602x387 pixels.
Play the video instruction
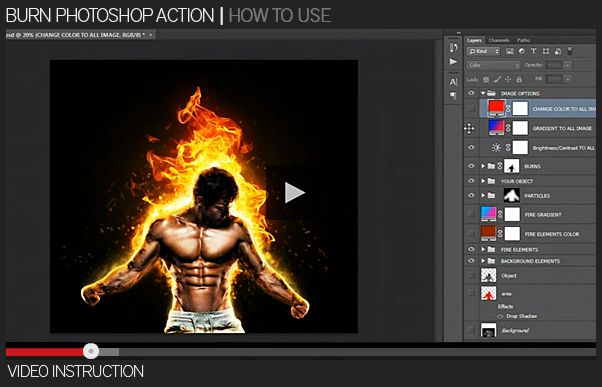coord(294,192)
